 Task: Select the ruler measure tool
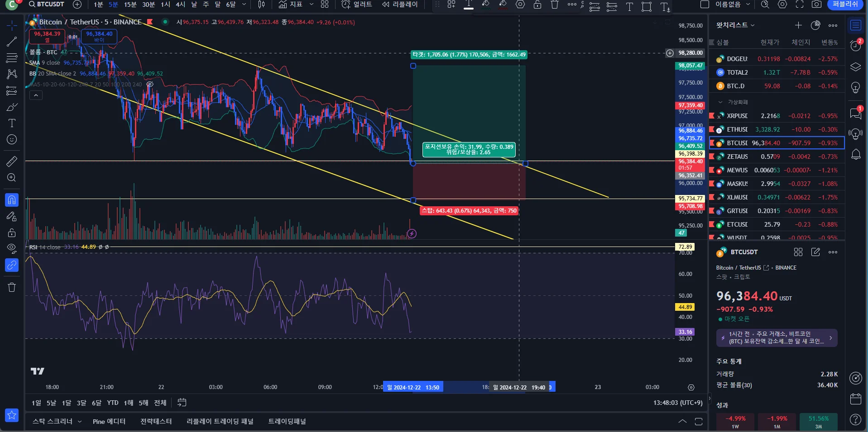(x=12, y=161)
